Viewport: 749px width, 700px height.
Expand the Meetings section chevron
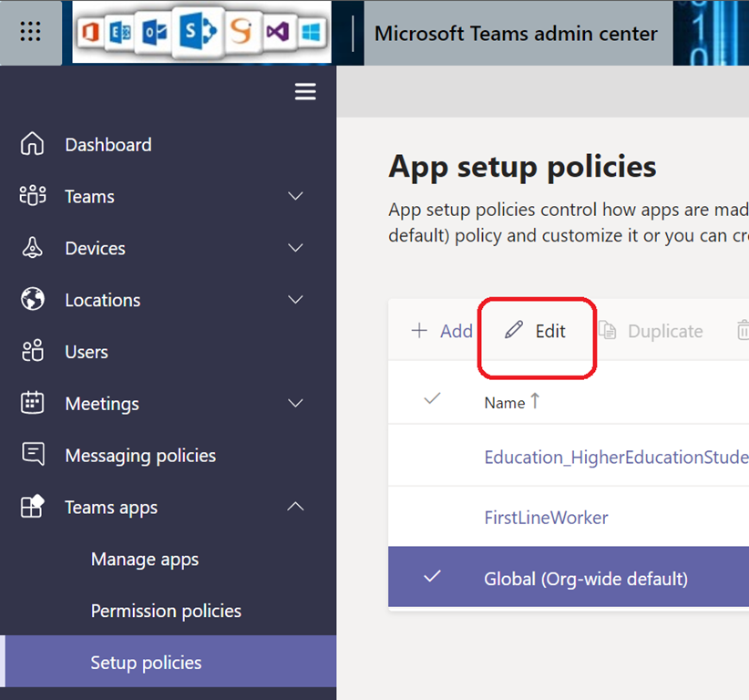(295, 403)
